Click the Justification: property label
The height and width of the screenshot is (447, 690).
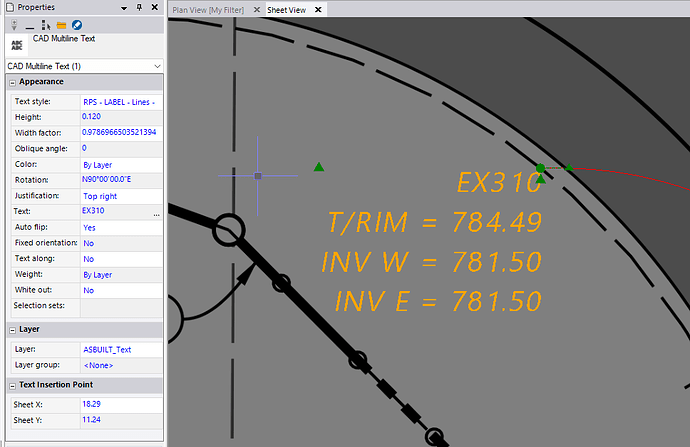pyautogui.click(x=37, y=196)
